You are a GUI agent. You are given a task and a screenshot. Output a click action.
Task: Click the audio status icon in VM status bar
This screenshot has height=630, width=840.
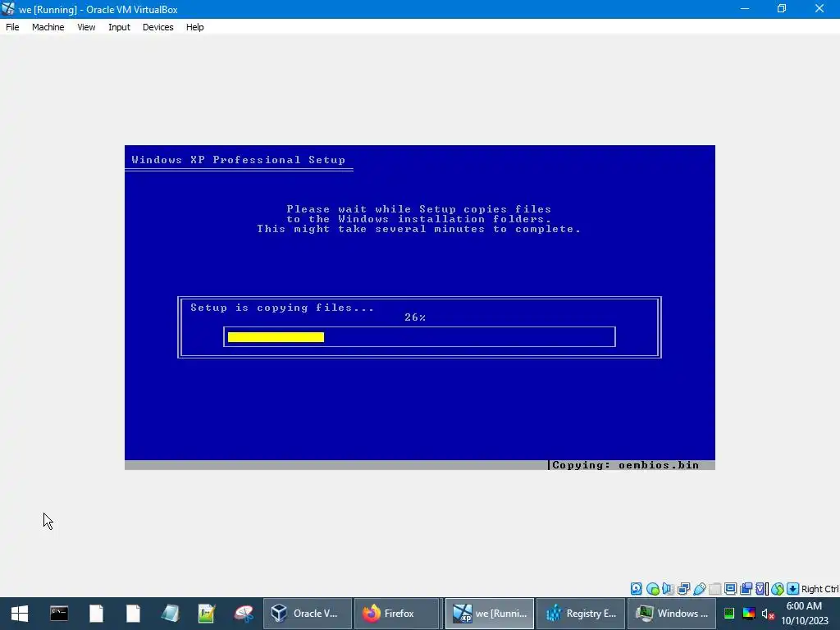(x=668, y=589)
